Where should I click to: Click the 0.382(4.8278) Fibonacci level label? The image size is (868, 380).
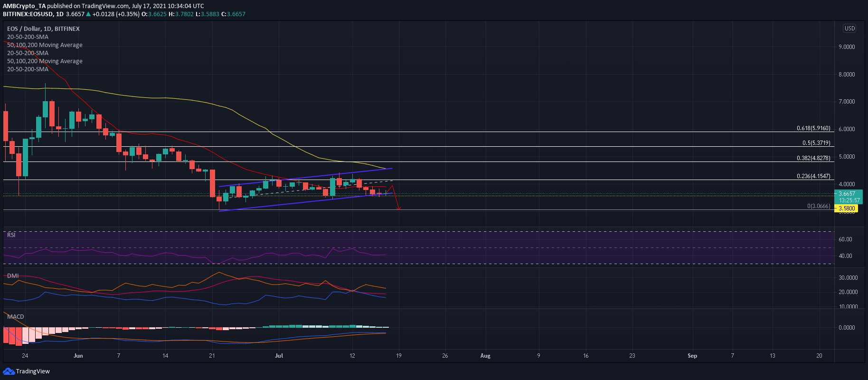pos(813,158)
